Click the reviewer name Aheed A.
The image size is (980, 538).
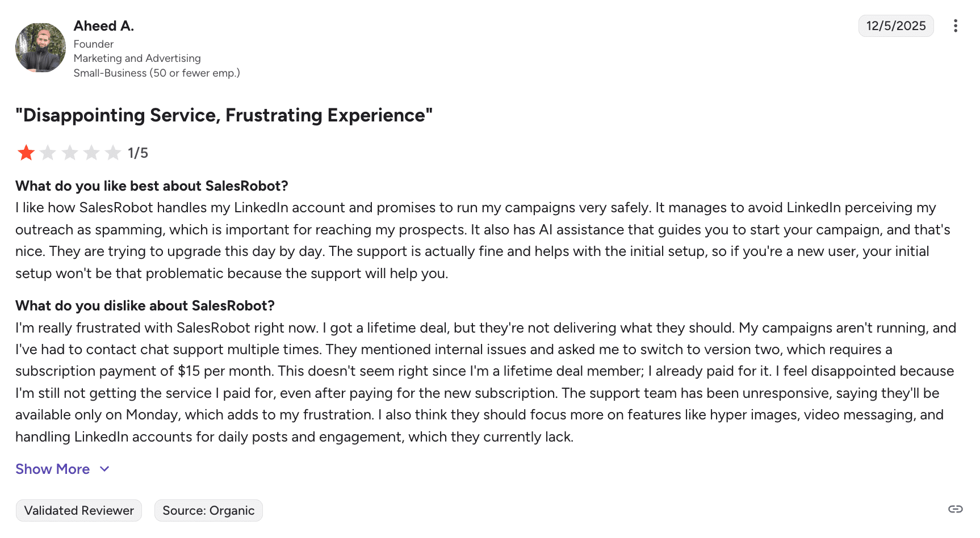click(x=104, y=26)
